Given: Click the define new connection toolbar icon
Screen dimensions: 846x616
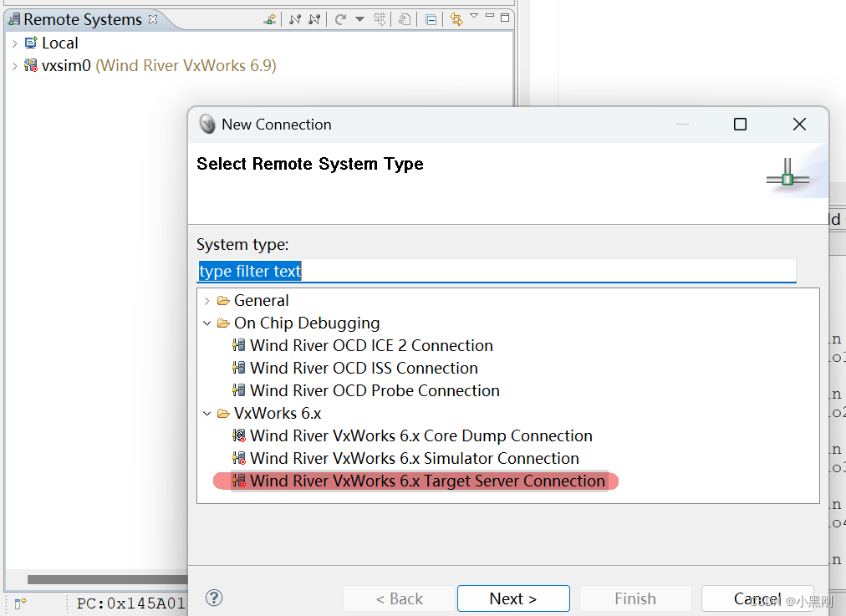Looking at the screenshot, I should pyautogui.click(x=270, y=20).
